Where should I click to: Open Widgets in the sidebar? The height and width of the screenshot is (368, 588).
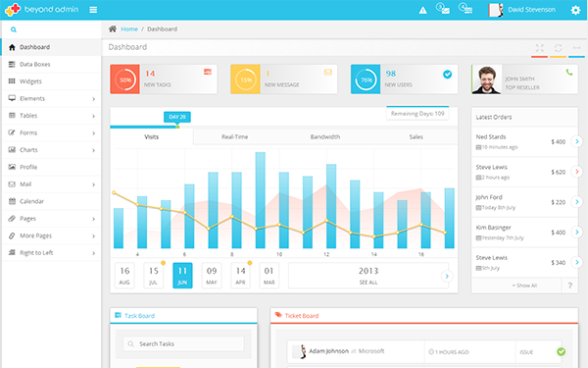pyautogui.click(x=51, y=81)
